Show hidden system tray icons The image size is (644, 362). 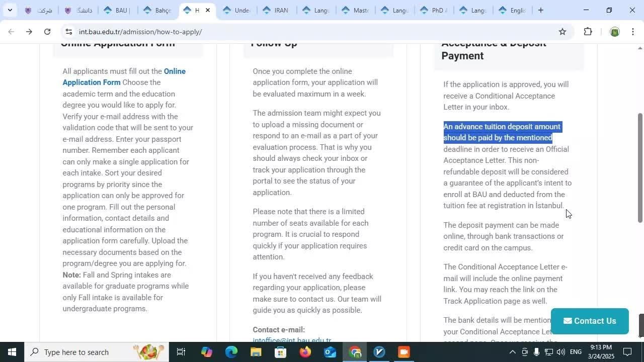pos(512,352)
